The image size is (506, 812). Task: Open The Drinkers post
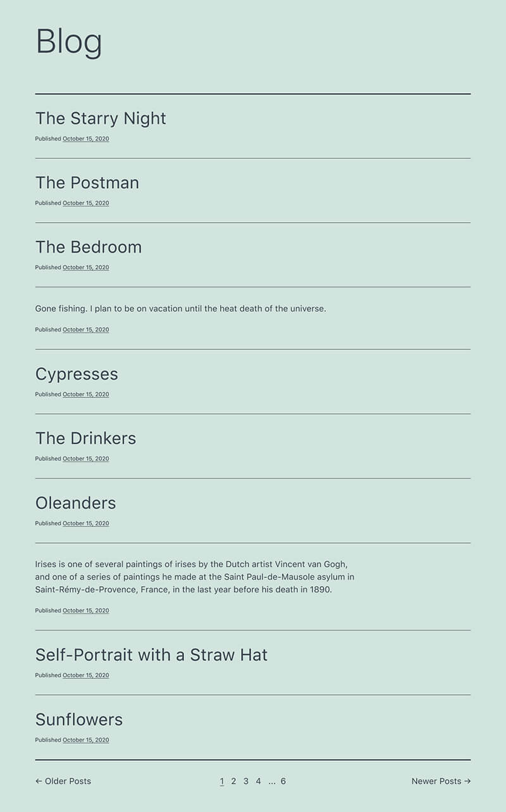click(x=85, y=438)
